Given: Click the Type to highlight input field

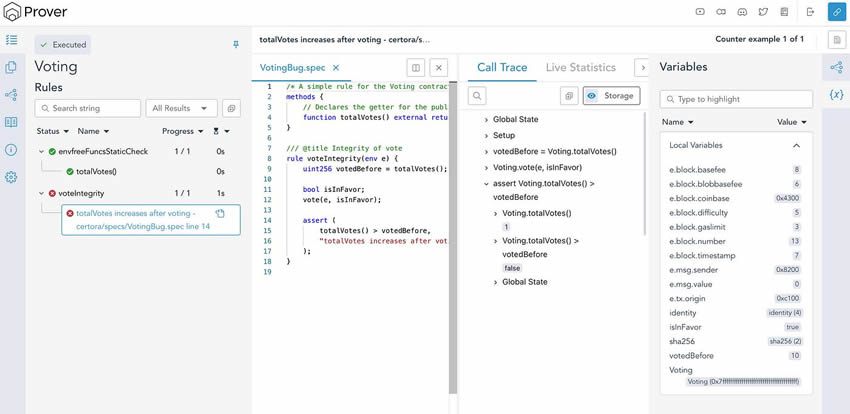Looking at the screenshot, I should click(736, 100).
